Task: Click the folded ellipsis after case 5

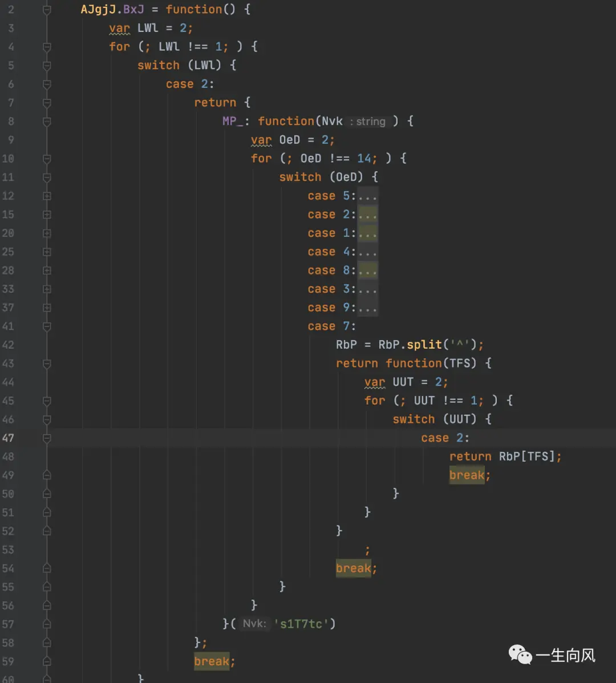Action: click(x=367, y=196)
